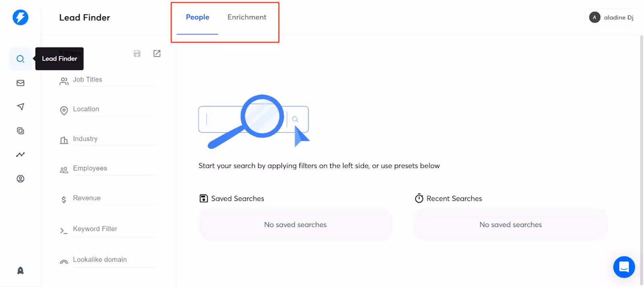Open the aladine Dj account menu

coord(611,17)
